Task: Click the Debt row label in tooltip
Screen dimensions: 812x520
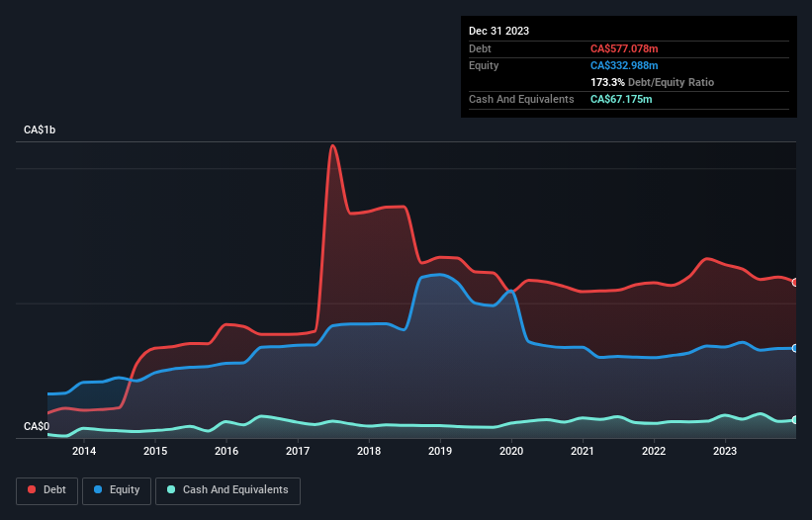Action: (480, 48)
